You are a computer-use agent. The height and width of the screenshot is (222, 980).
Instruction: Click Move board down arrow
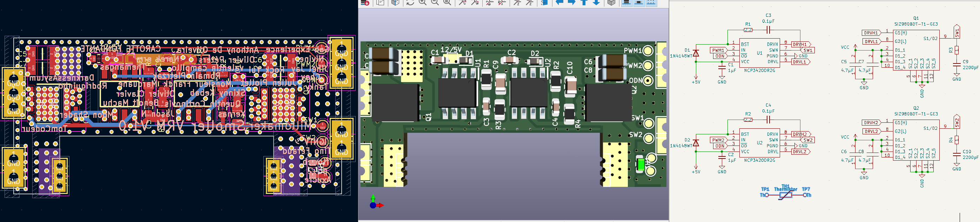coord(597,2)
